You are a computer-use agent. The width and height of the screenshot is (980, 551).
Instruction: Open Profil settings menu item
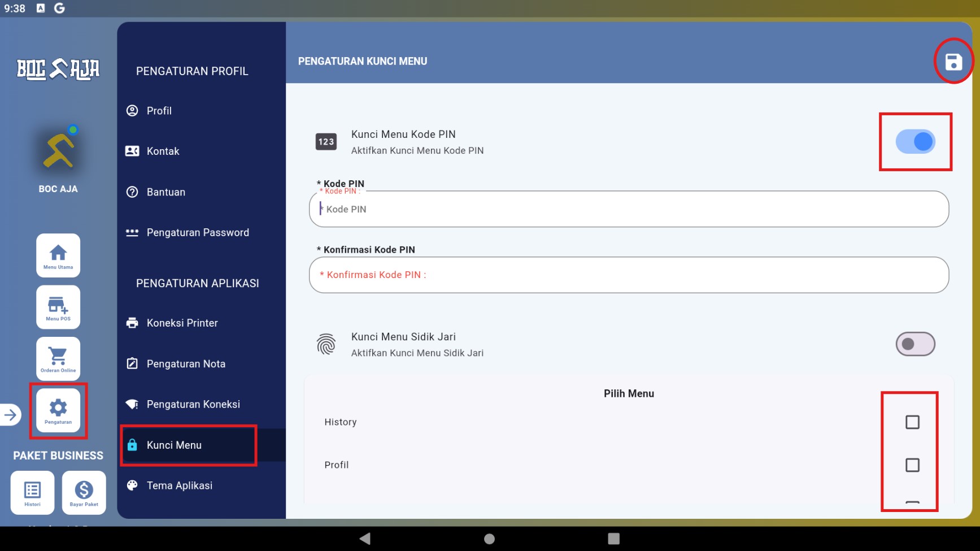coord(201,111)
